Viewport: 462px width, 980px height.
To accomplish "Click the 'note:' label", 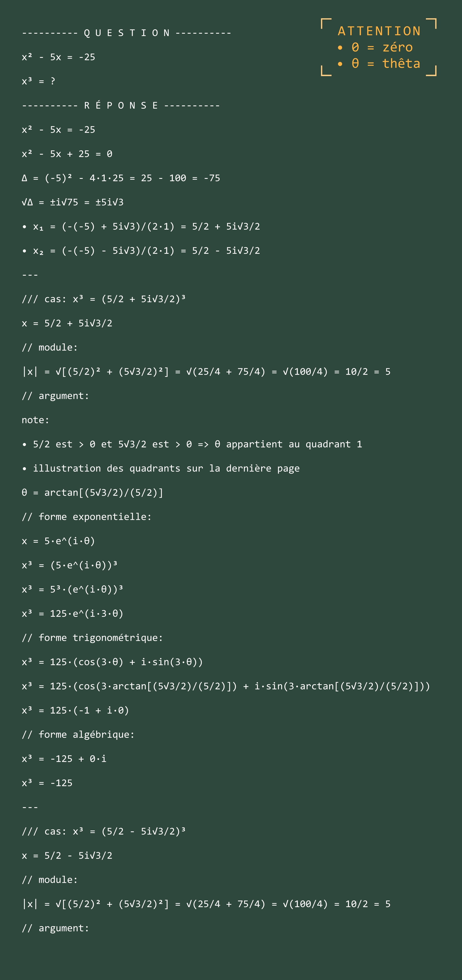I will point(35,420).
